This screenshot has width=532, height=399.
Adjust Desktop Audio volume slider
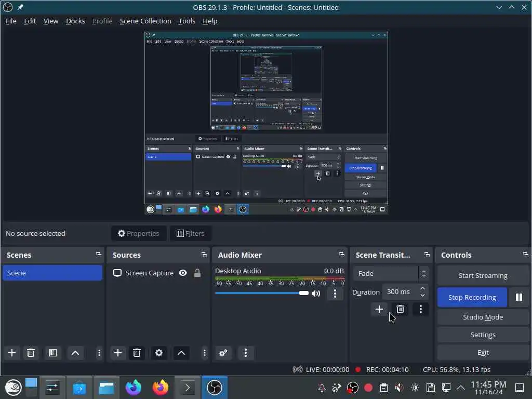pos(262,293)
